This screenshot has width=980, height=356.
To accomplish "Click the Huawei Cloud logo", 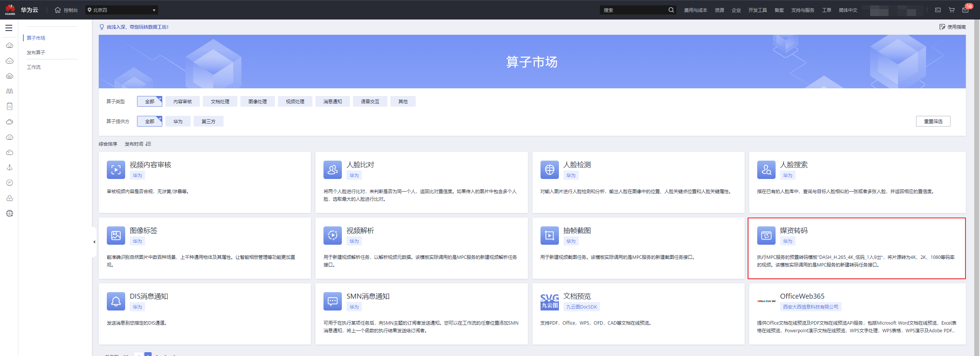I will [x=22, y=10].
